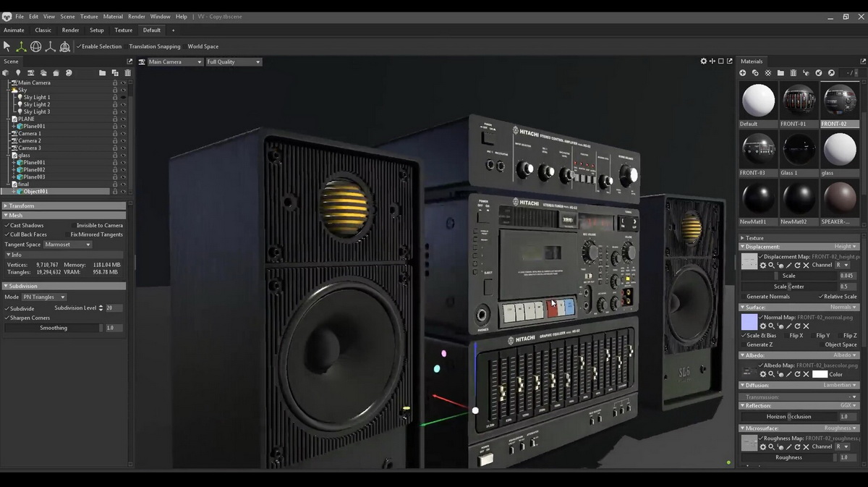Switch to Animate workspace tab

click(14, 30)
